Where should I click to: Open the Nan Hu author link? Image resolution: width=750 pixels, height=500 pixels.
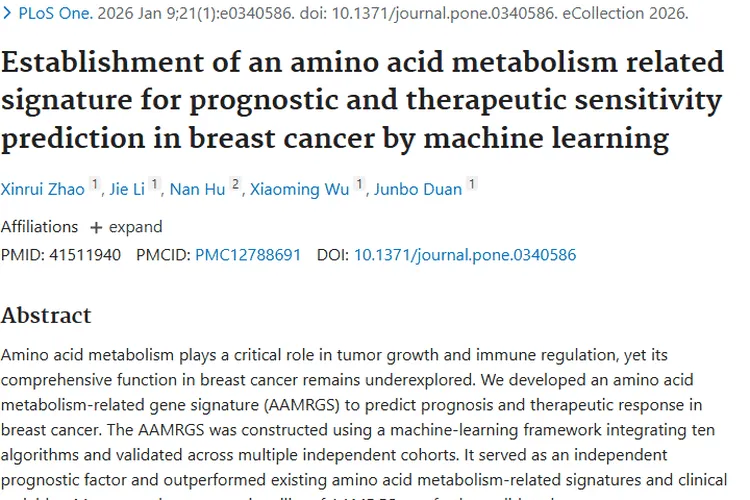point(198,188)
